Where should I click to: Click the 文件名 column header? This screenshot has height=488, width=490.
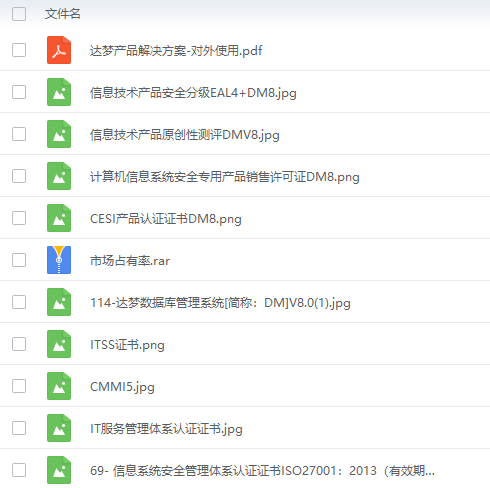(63, 14)
